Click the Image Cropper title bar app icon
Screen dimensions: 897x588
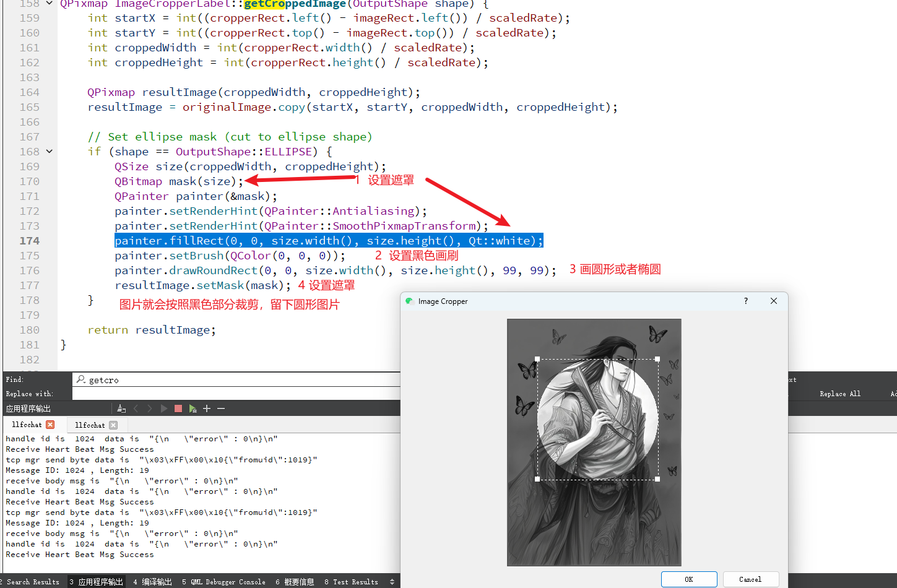pyautogui.click(x=409, y=301)
